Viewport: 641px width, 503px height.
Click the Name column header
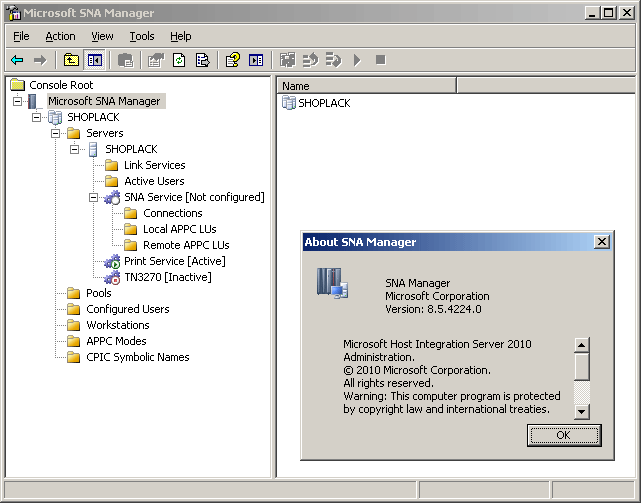[x=367, y=86]
